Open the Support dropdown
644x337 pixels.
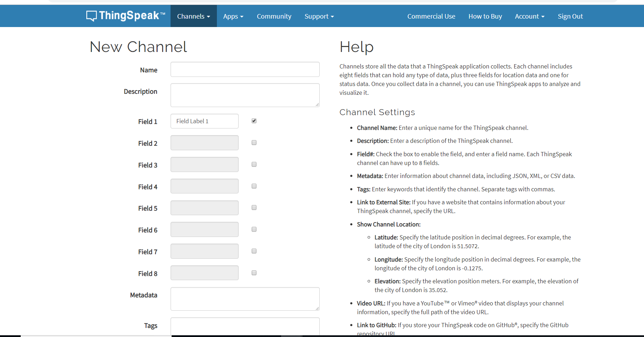click(319, 16)
